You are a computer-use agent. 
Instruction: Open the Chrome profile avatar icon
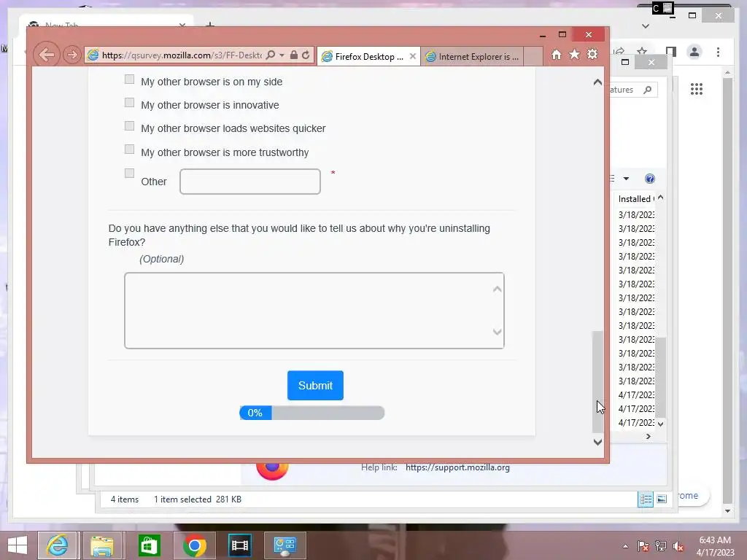pos(694,52)
